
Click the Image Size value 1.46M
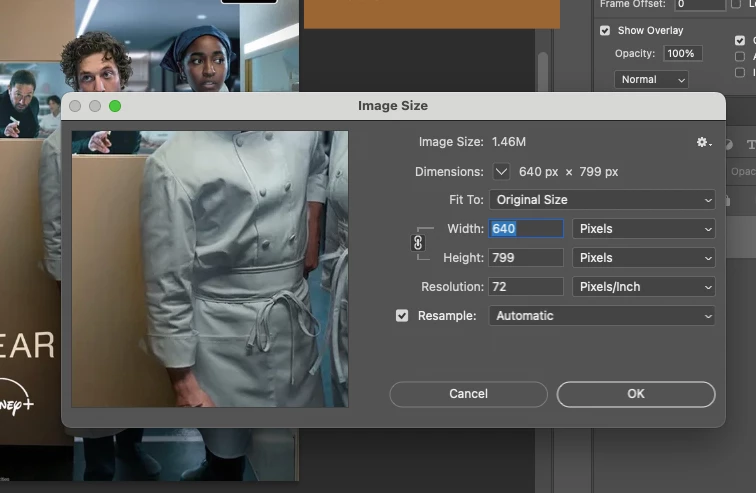coord(509,142)
